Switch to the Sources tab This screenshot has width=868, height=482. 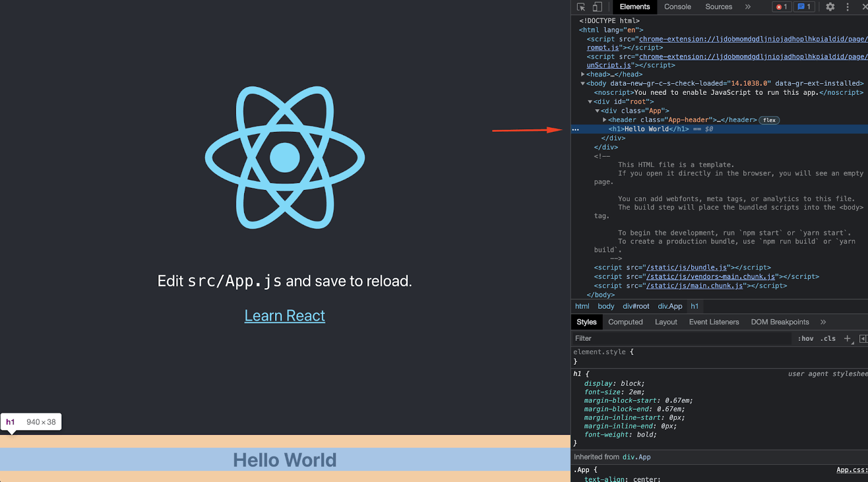719,7
